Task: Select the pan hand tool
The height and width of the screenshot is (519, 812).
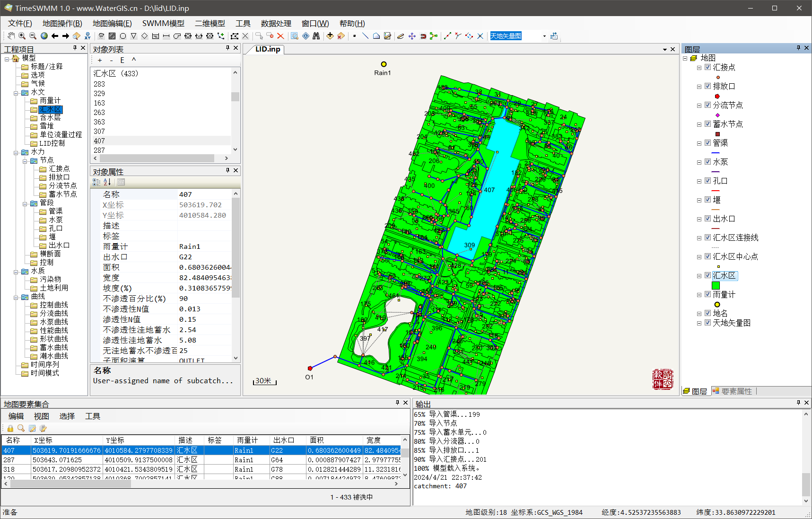Action: click(x=11, y=36)
